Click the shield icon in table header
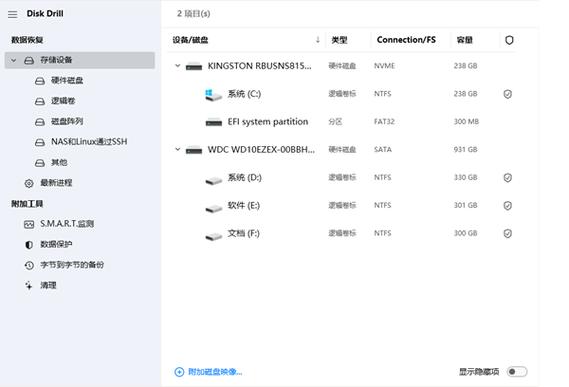 tap(509, 40)
